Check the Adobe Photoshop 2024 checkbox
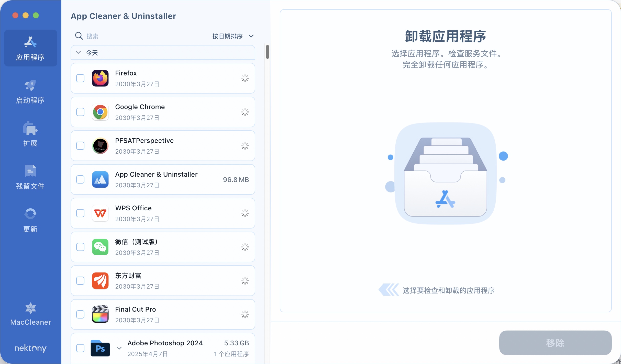 point(80,348)
